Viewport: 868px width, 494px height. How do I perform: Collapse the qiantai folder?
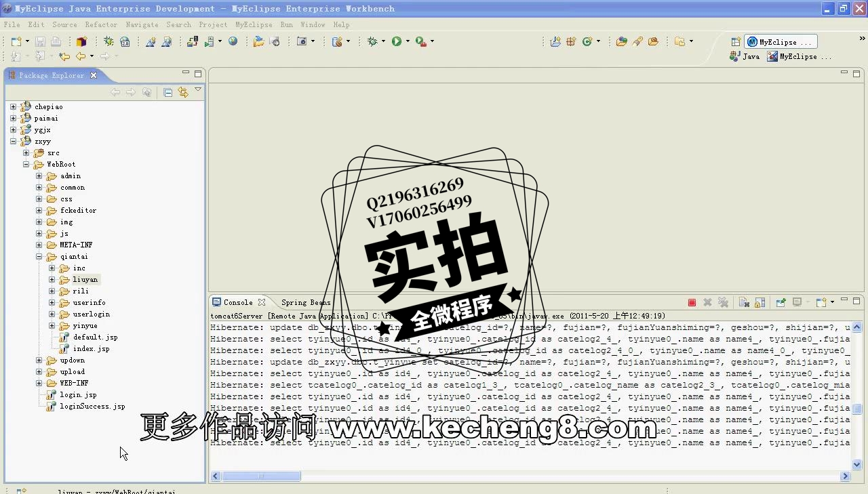pos(39,256)
